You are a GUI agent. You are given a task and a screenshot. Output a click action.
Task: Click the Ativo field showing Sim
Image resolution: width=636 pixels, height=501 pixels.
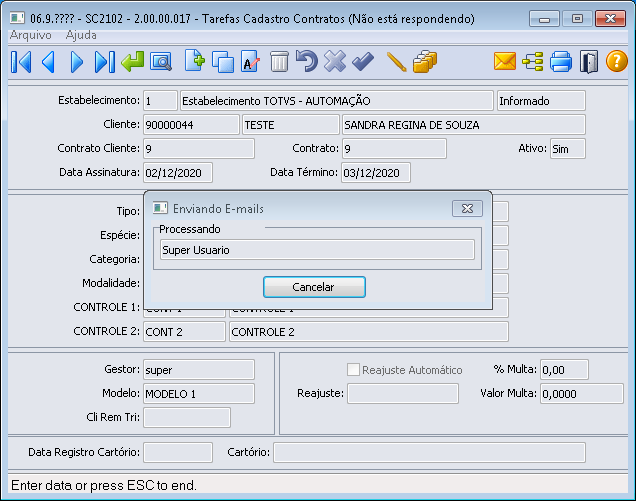click(x=568, y=149)
